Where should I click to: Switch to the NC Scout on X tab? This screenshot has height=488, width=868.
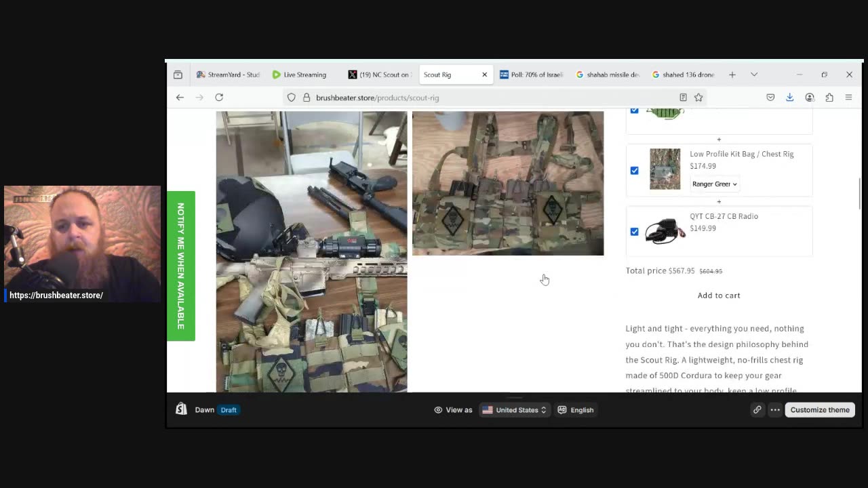(380, 75)
